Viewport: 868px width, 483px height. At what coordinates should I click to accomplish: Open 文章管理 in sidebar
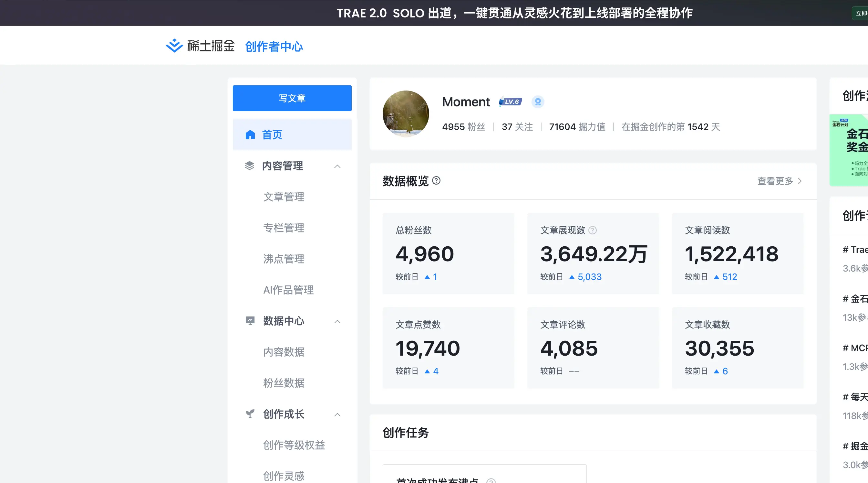284,197
